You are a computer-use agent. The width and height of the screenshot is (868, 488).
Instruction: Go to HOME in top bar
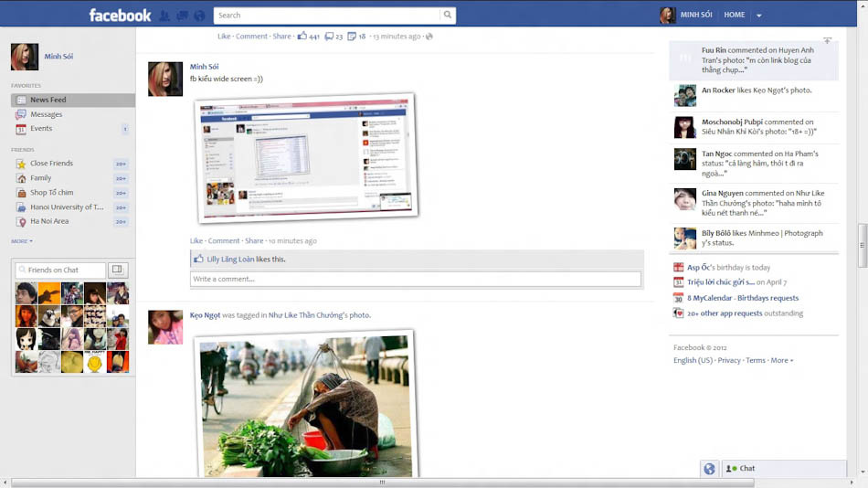point(734,15)
